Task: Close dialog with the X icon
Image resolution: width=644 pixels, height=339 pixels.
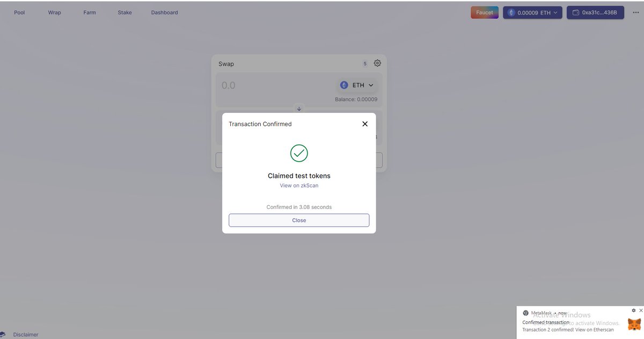Action: tap(365, 124)
